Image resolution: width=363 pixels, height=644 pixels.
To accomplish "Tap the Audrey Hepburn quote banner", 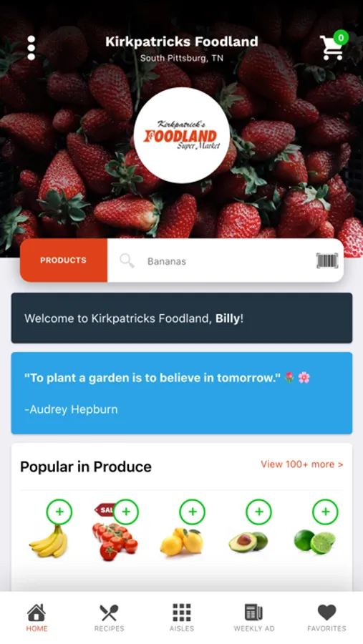I will click(x=182, y=393).
